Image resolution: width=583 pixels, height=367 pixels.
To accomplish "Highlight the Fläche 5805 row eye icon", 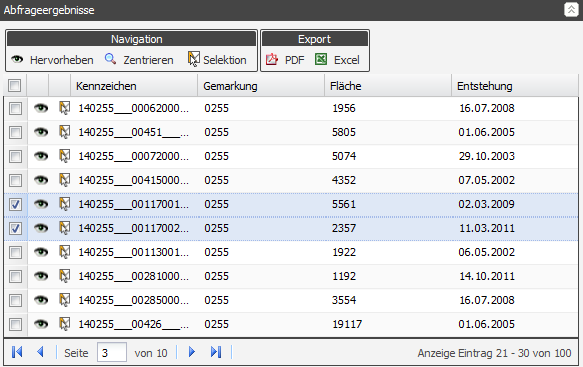I will point(41,132).
